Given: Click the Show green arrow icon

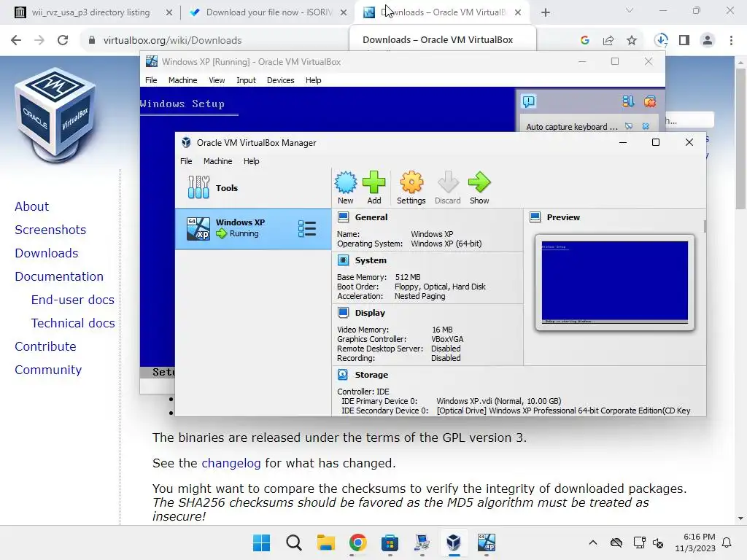Looking at the screenshot, I should [x=479, y=188].
